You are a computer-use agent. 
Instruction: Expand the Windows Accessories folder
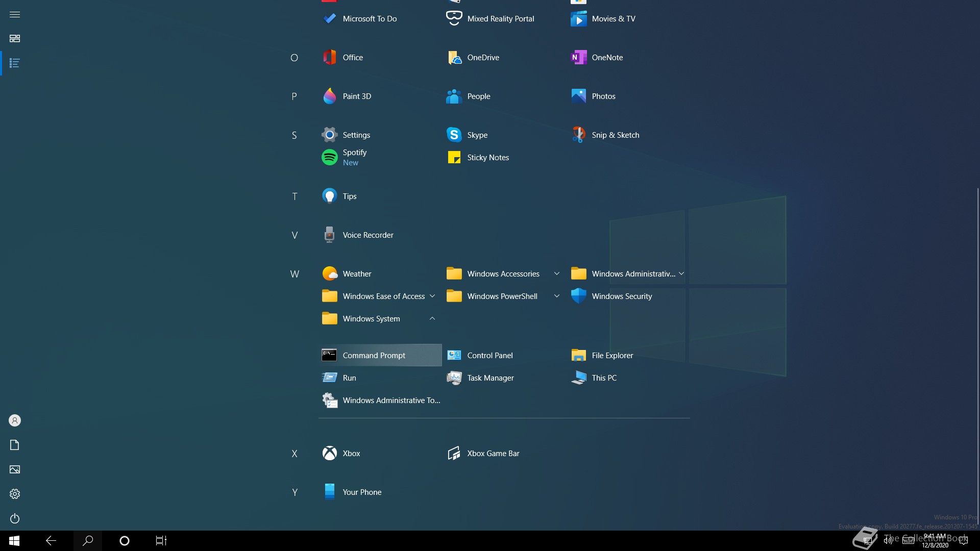(x=504, y=274)
